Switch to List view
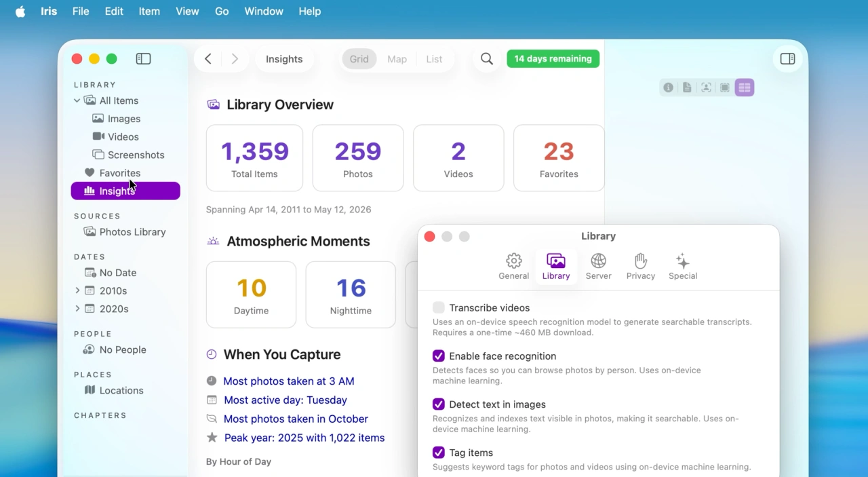This screenshot has height=477, width=868. click(434, 59)
